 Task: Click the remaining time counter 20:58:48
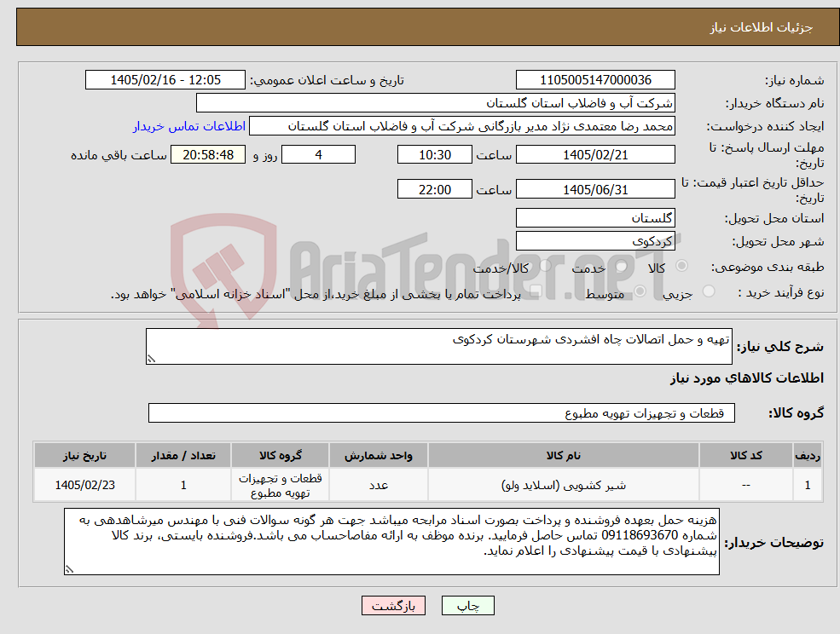pyautogui.click(x=208, y=155)
